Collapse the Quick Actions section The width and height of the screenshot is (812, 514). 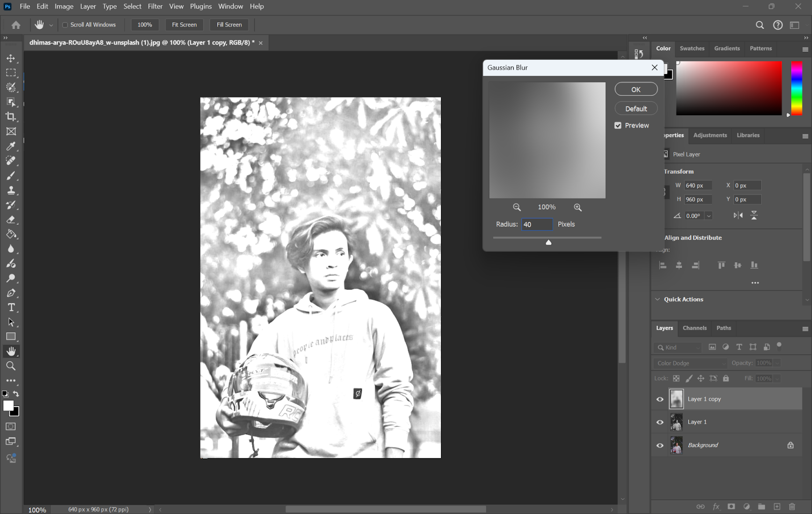658,299
